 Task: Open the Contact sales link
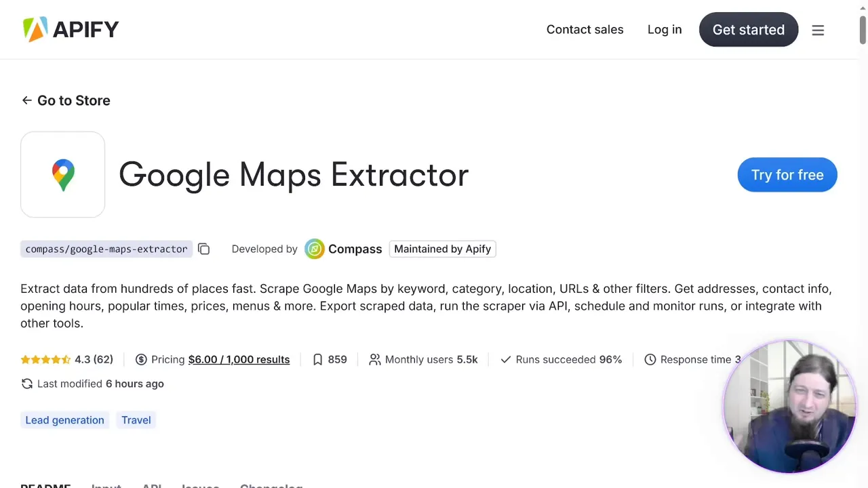[x=585, y=30]
